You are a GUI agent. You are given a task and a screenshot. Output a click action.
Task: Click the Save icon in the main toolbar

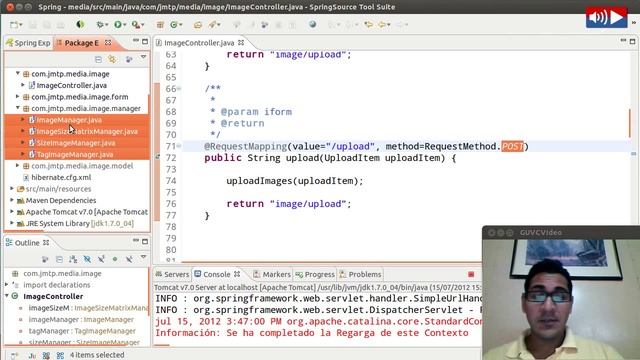tap(33, 25)
